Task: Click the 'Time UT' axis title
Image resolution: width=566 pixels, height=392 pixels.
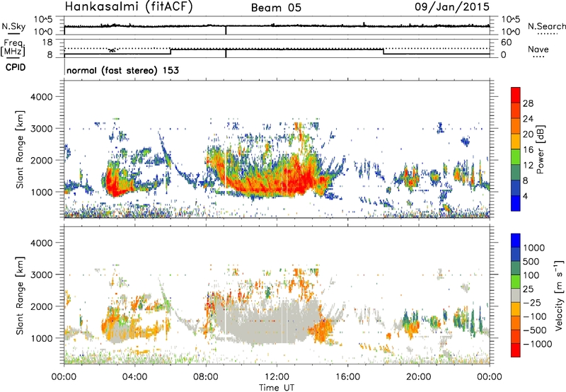Action: (x=277, y=388)
